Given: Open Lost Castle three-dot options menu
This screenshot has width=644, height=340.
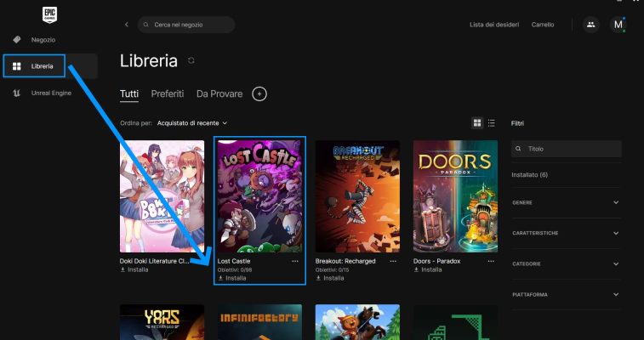Looking at the screenshot, I should (x=295, y=261).
